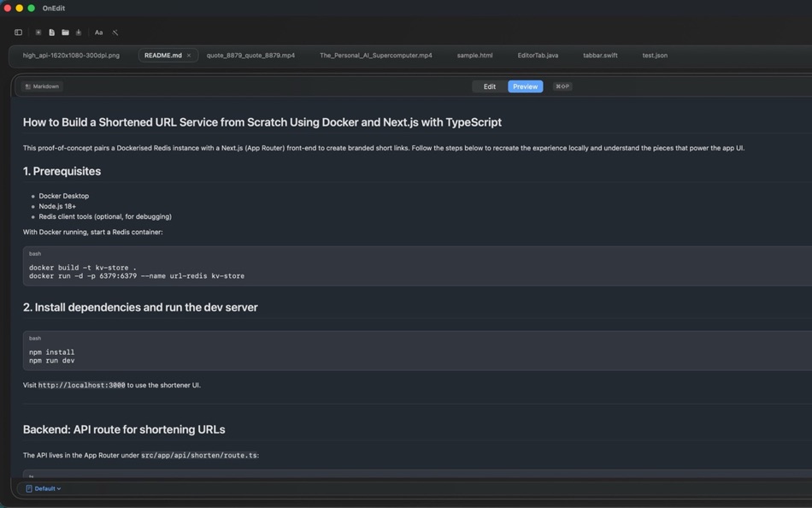Open the tabbar.swift tab
812x508 pixels.
600,56
